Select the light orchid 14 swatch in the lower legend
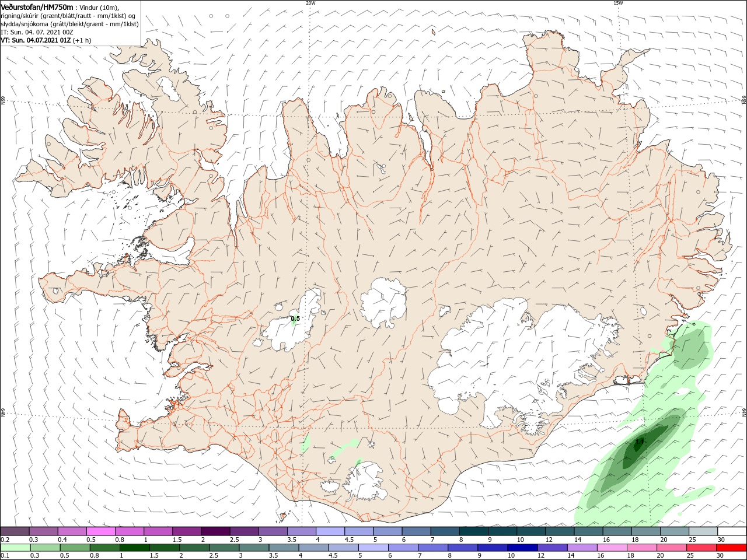 click(582, 548)
